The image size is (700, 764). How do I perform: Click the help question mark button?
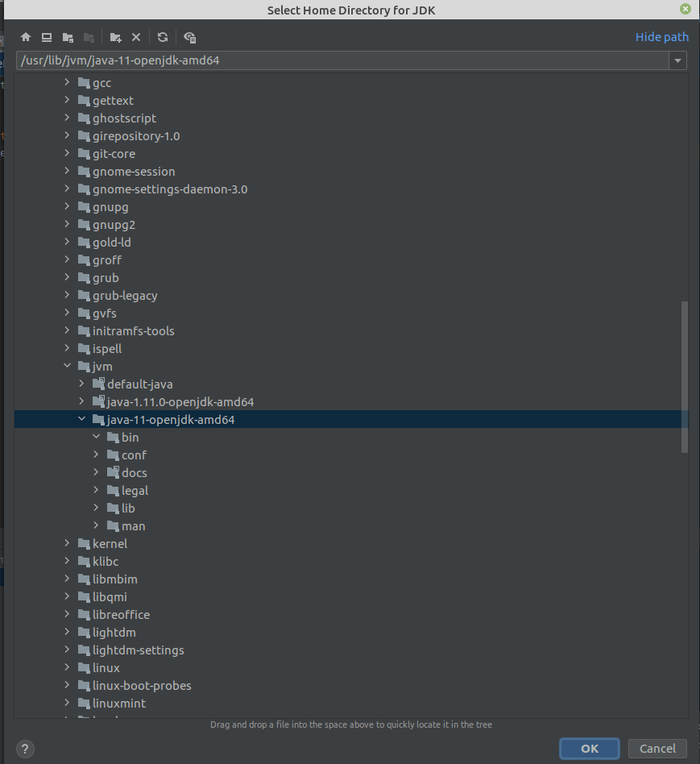[24, 749]
